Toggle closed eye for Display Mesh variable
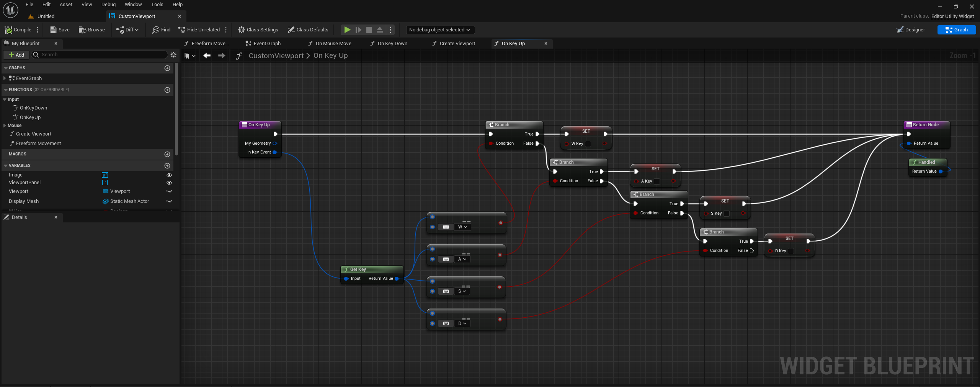980x387 pixels. 169,201
